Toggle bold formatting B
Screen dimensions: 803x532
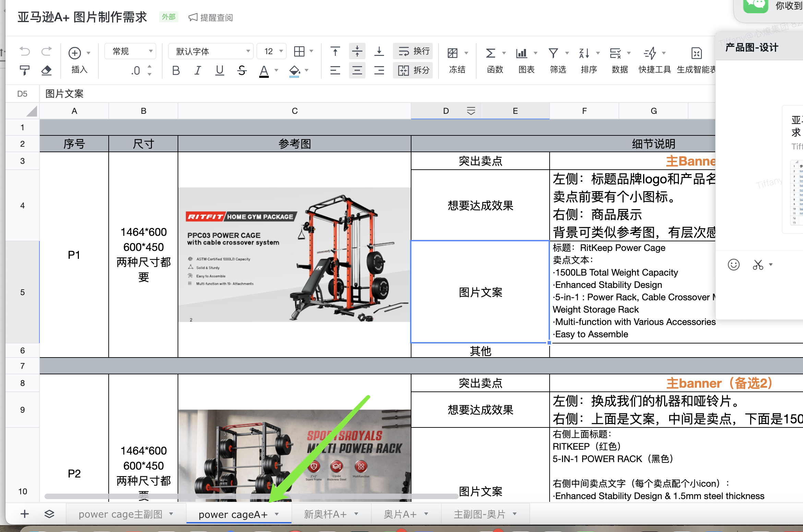coord(176,70)
